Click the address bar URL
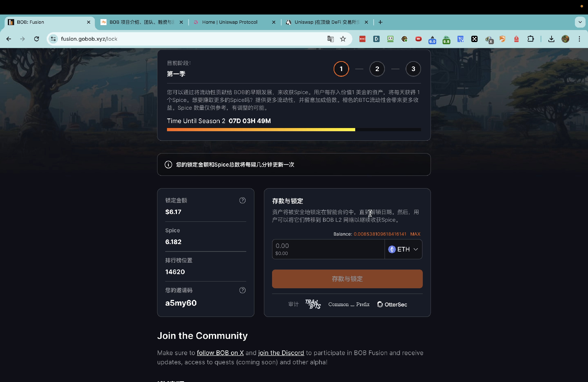Viewport: 588px width, 382px height. click(89, 39)
